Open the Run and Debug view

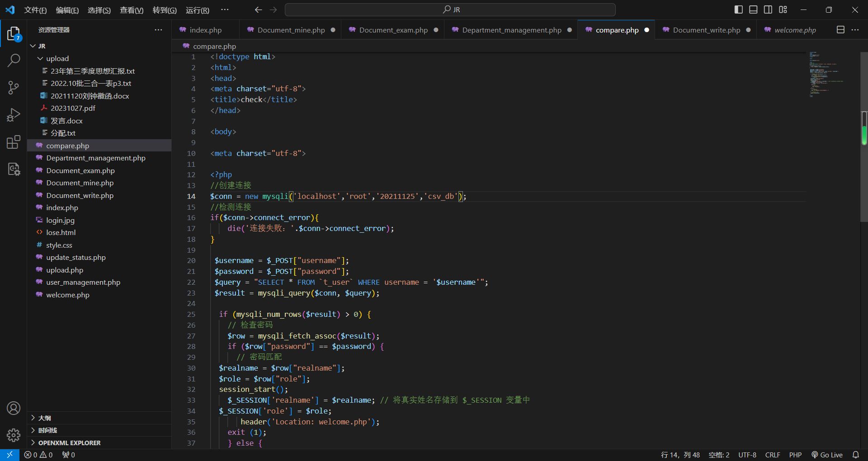pos(14,115)
